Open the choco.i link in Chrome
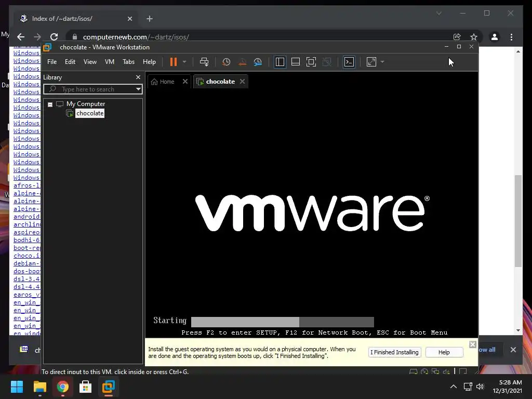This screenshot has width=532, height=399. (x=26, y=256)
